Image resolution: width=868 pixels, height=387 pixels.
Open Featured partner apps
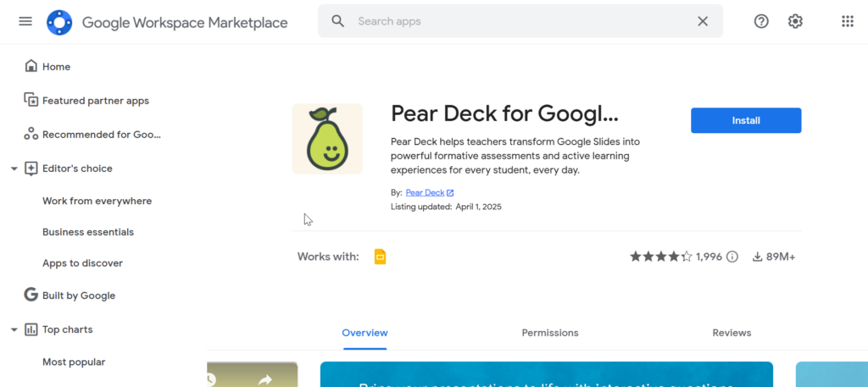pyautogui.click(x=95, y=101)
